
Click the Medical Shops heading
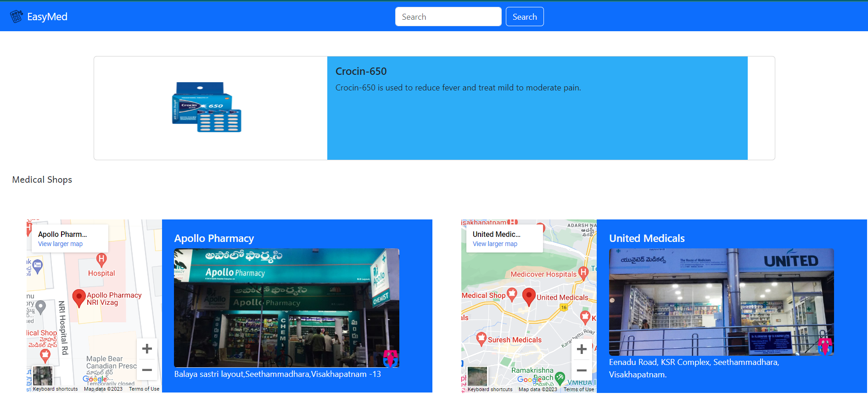[42, 179]
